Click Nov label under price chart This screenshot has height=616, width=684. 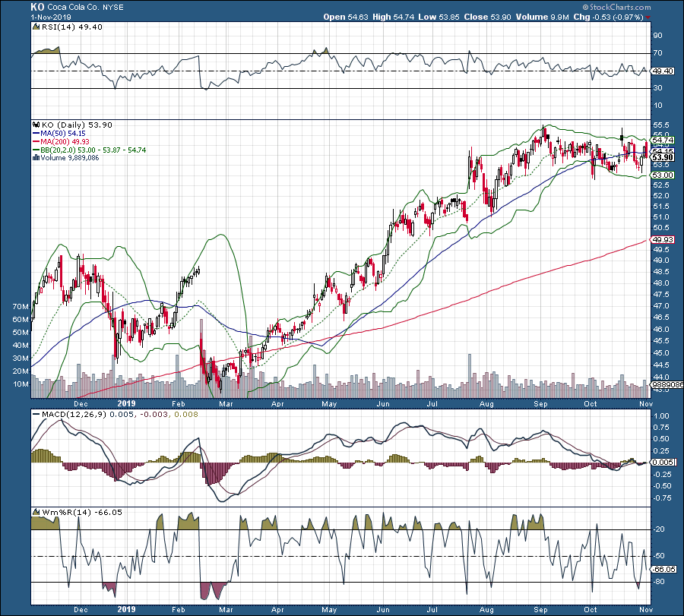[x=646, y=403]
